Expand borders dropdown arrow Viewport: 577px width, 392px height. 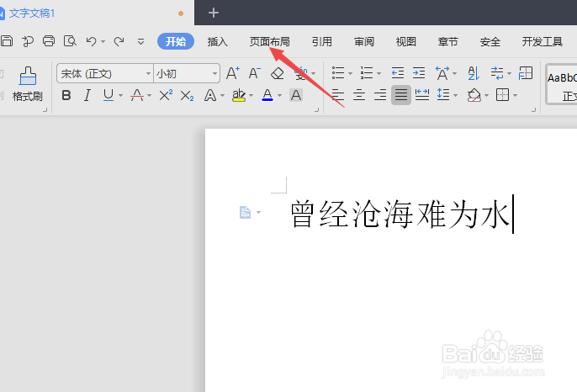[x=515, y=96]
